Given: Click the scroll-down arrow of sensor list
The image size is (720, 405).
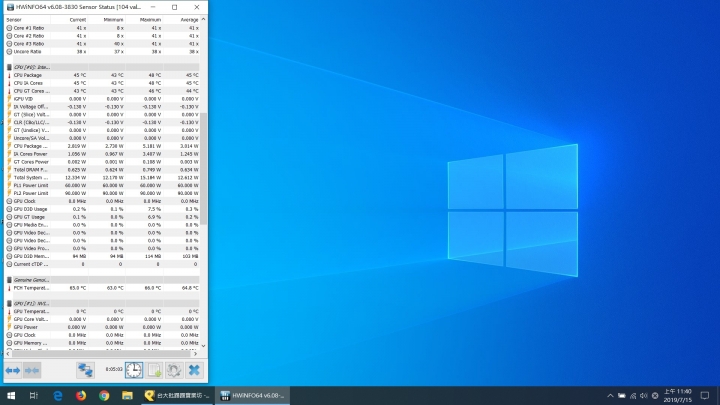Looking at the screenshot, I should [204, 346].
